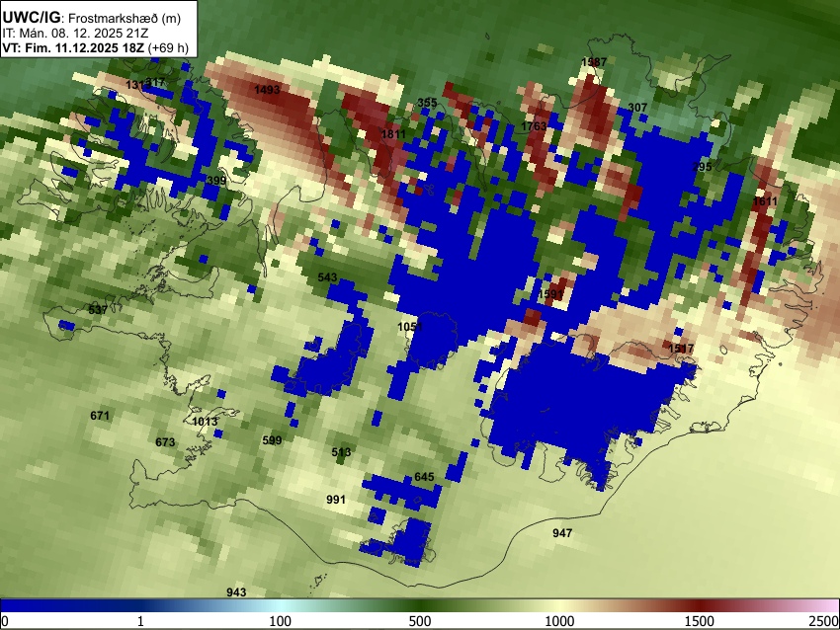Select the IT: Mán. 08. 12. 2025 21Z line

click(75, 34)
